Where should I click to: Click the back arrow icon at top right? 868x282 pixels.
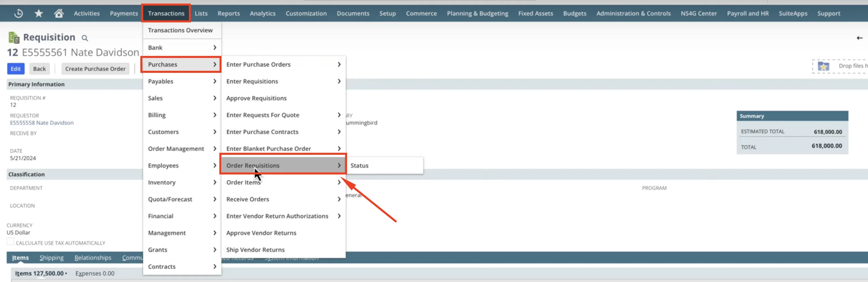[859, 38]
